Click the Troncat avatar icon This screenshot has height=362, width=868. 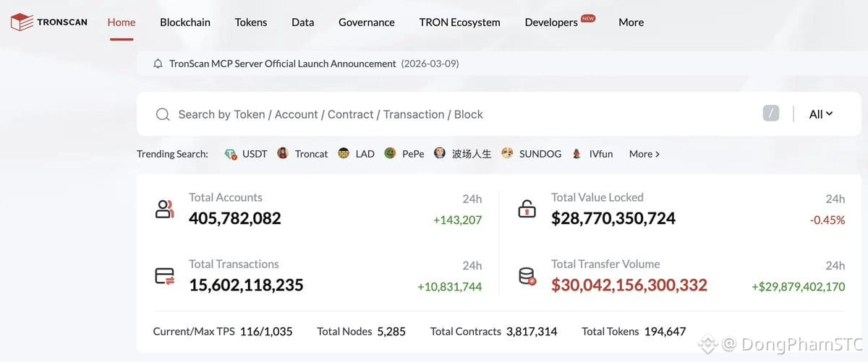pos(283,153)
